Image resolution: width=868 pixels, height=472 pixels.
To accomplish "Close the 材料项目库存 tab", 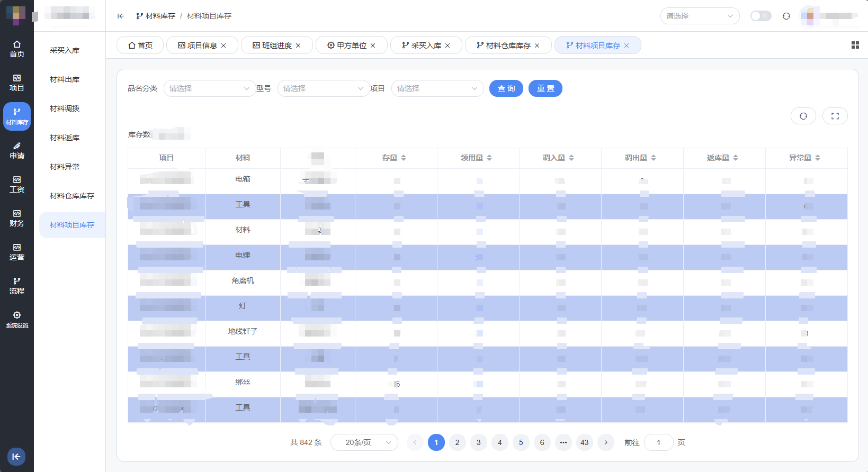I will (x=627, y=46).
